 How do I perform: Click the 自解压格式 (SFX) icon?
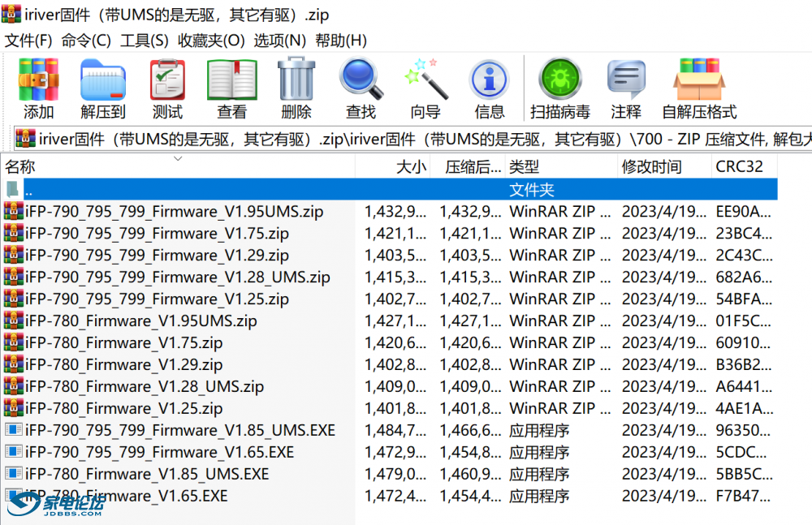(x=699, y=79)
